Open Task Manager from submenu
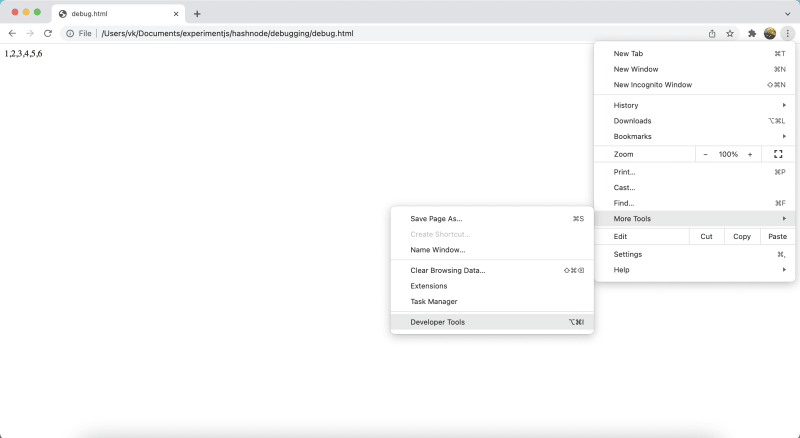Image resolution: width=800 pixels, height=438 pixels. pyautogui.click(x=492, y=302)
